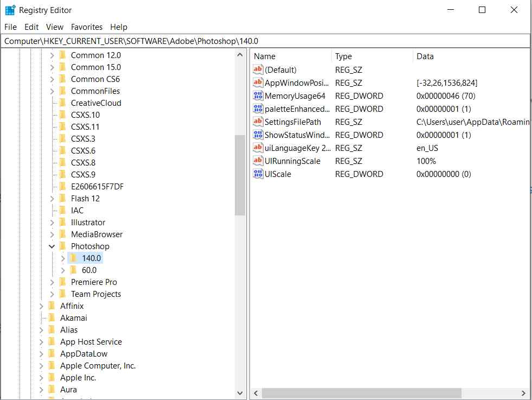Click the uiLanguageKey string icon

[x=258, y=148]
